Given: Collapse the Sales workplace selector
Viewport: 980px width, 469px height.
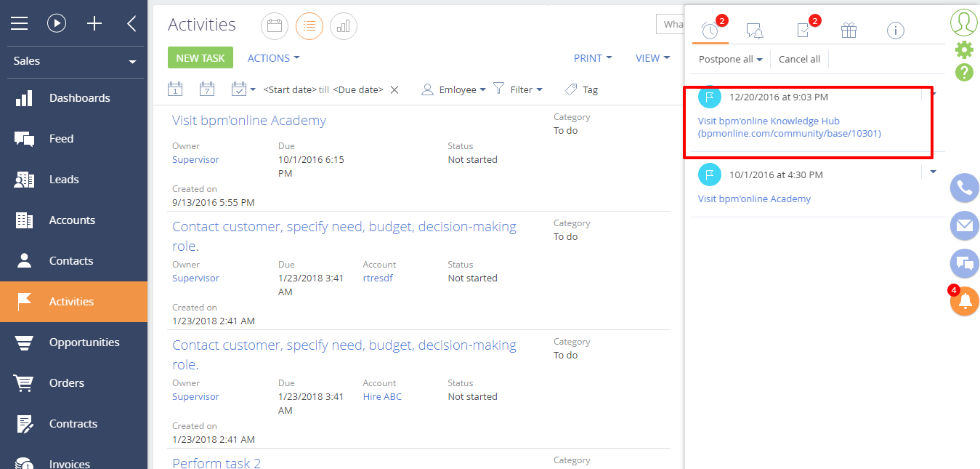Looking at the screenshot, I should point(132,61).
